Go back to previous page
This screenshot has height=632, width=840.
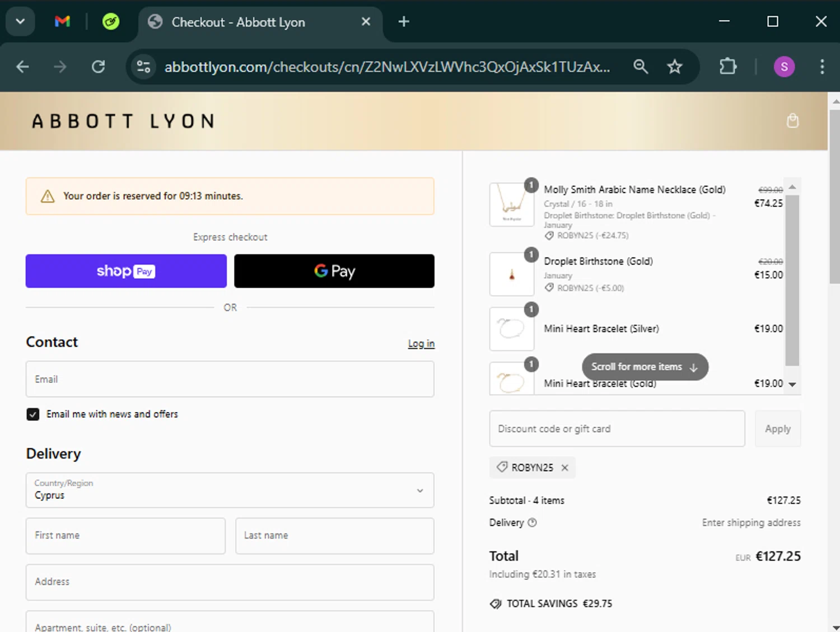click(22, 67)
